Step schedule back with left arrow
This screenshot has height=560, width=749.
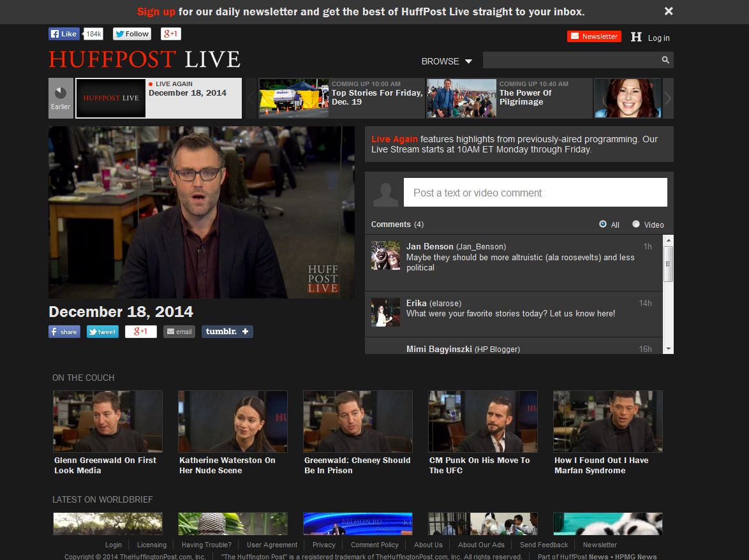point(251,98)
